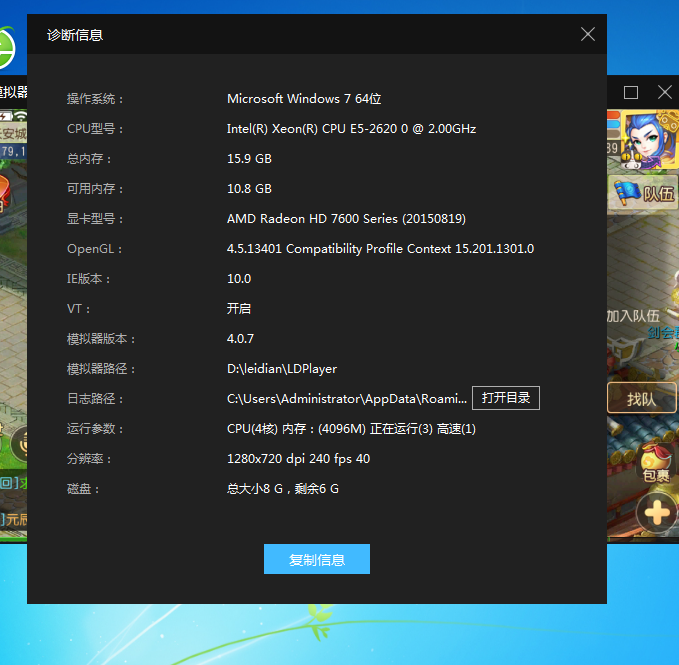
Task: Close the emulator window behind dialog
Action: [x=665, y=92]
